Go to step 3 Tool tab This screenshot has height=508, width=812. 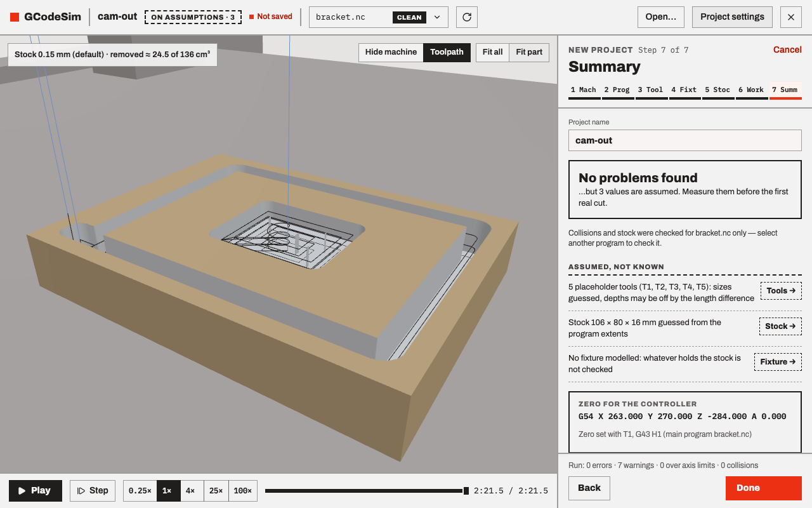(651, 90)
